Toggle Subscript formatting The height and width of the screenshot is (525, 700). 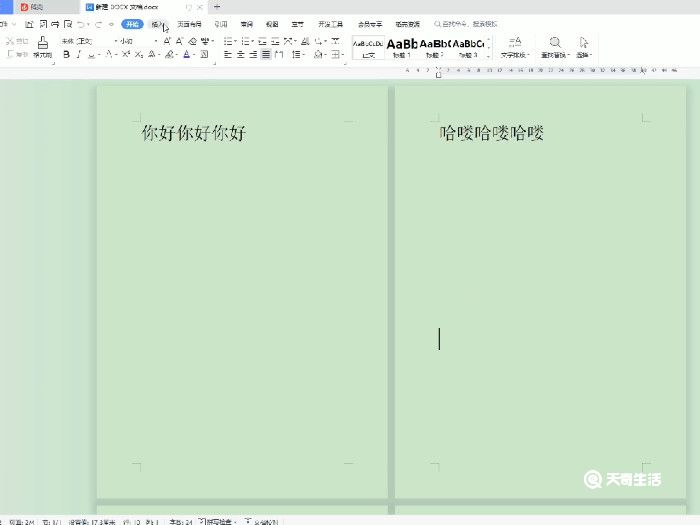click(139, 54)
